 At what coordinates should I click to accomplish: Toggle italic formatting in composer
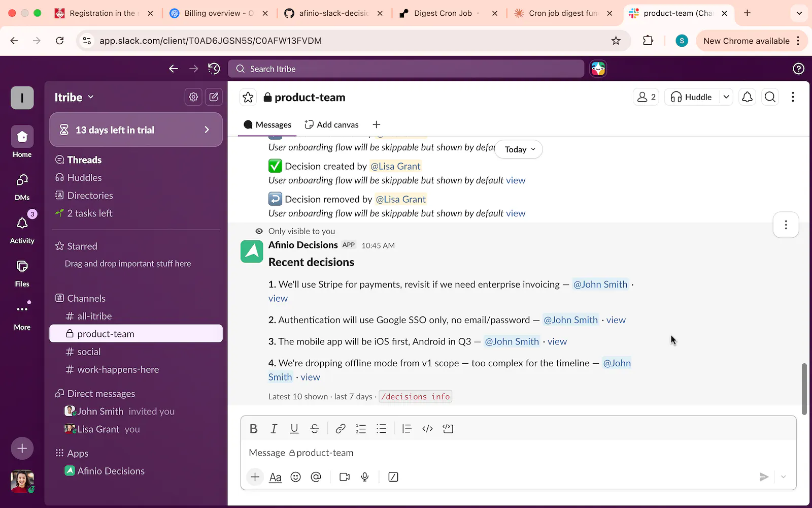click(x=274, y=429)
